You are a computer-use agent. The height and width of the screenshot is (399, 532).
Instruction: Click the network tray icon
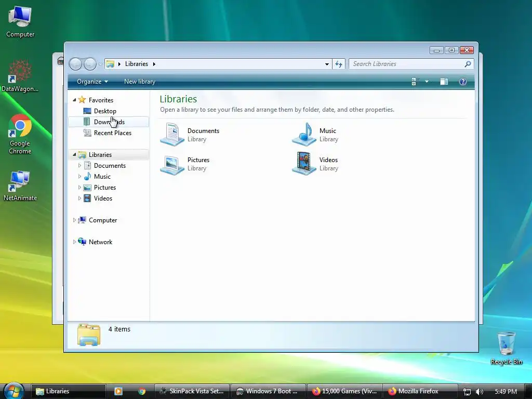[x=467, y=392]
